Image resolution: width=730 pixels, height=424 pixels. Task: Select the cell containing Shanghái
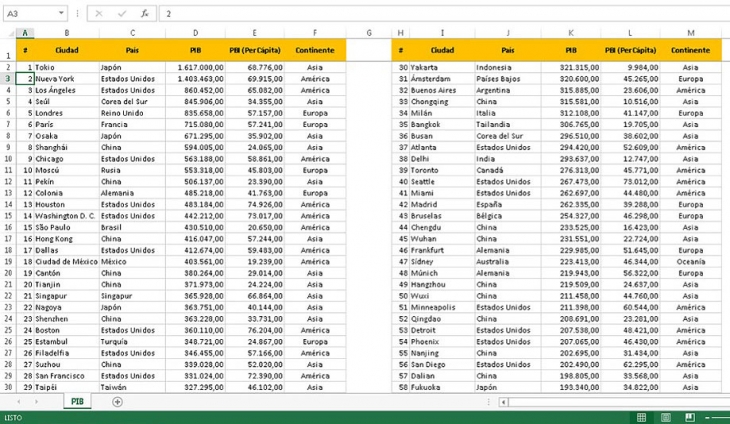pos(67,147)
